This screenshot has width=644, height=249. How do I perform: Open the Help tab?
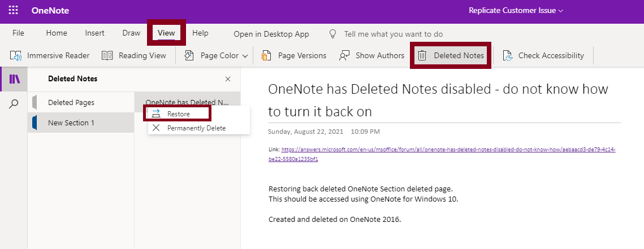tap(200, 33)
